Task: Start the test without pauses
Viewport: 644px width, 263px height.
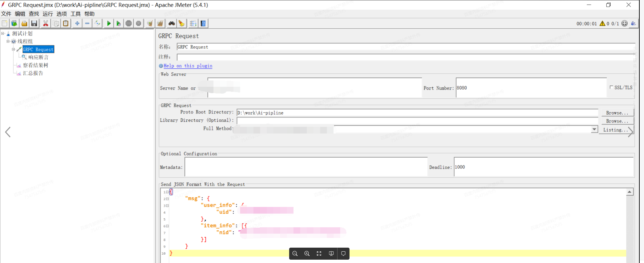Action: (118, 23)
